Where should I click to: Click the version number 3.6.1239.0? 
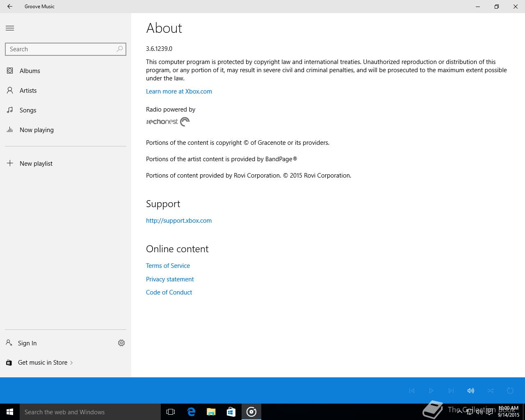[159, 48]
